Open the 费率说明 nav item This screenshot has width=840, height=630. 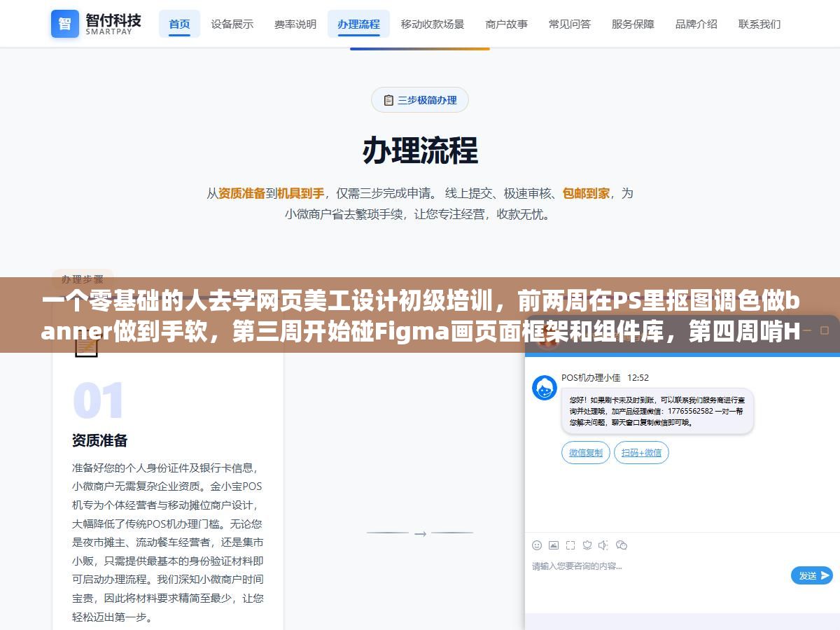coord(295,24)
